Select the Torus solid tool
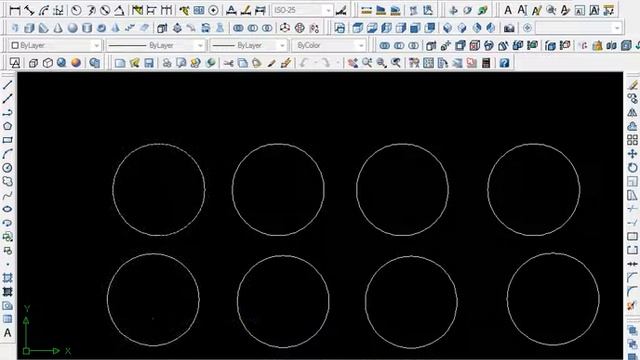 click(x=101, y=28)
